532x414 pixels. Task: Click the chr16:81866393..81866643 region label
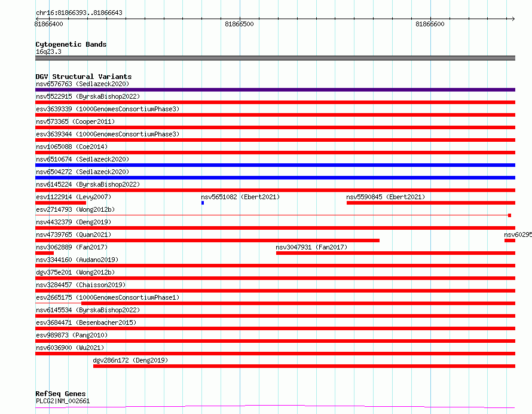pos(79,13)
